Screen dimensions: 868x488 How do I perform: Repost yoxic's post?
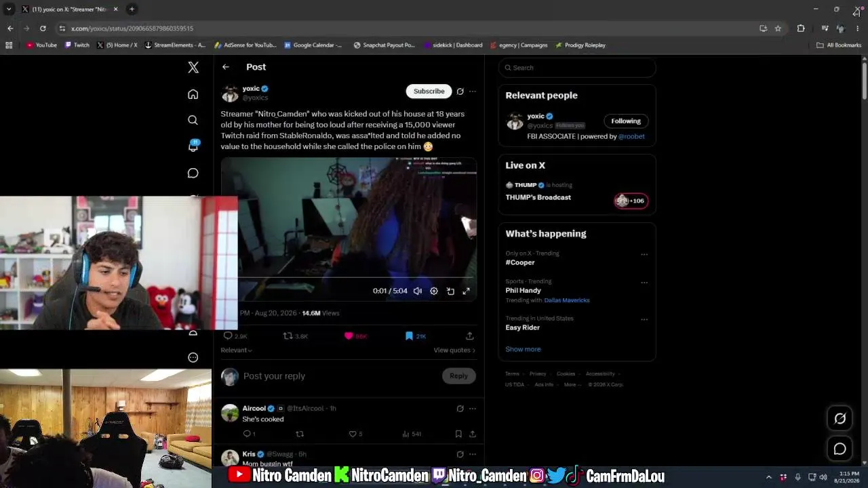click(x=288, y=335)
